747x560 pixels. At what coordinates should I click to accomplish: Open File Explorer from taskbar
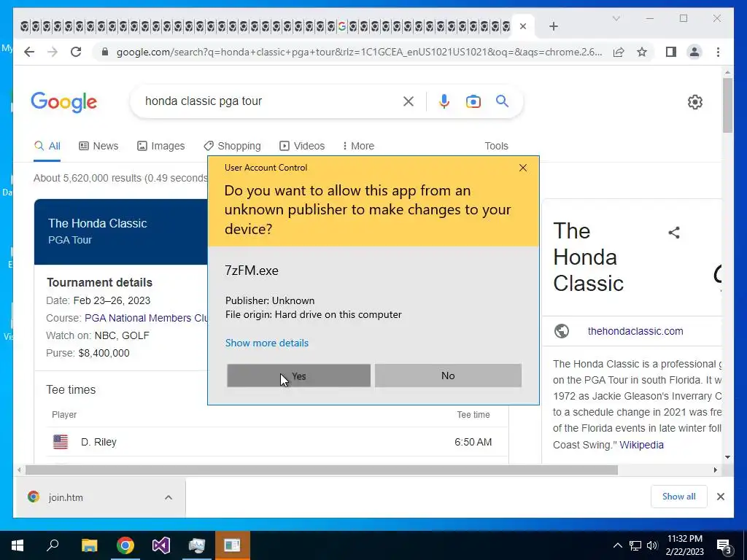(89, 545)
